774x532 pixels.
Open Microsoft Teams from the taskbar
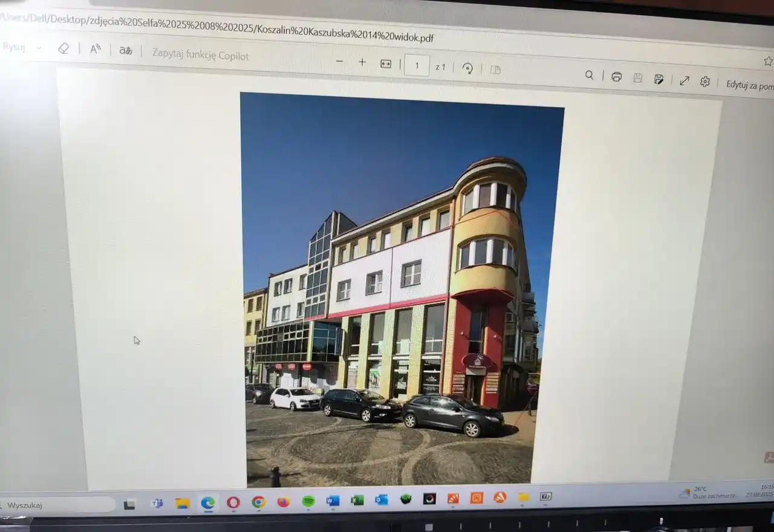pos(157,503)
